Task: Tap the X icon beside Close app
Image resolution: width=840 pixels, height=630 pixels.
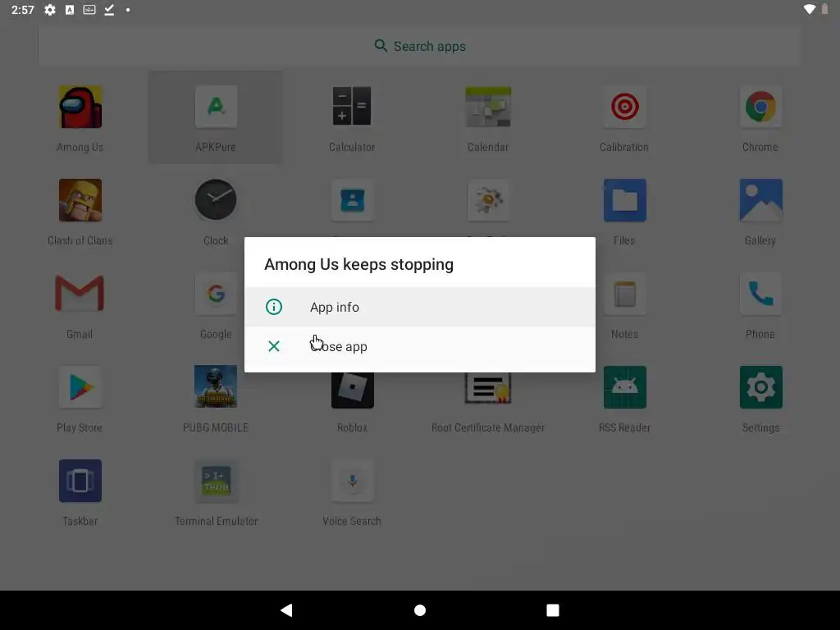Action: click(274, 347)
